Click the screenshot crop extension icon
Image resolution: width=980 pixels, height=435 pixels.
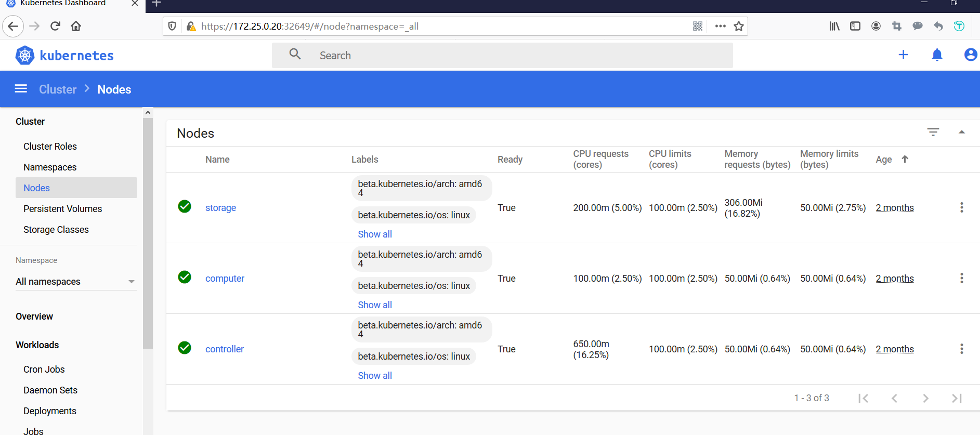(x=897, y=26)
